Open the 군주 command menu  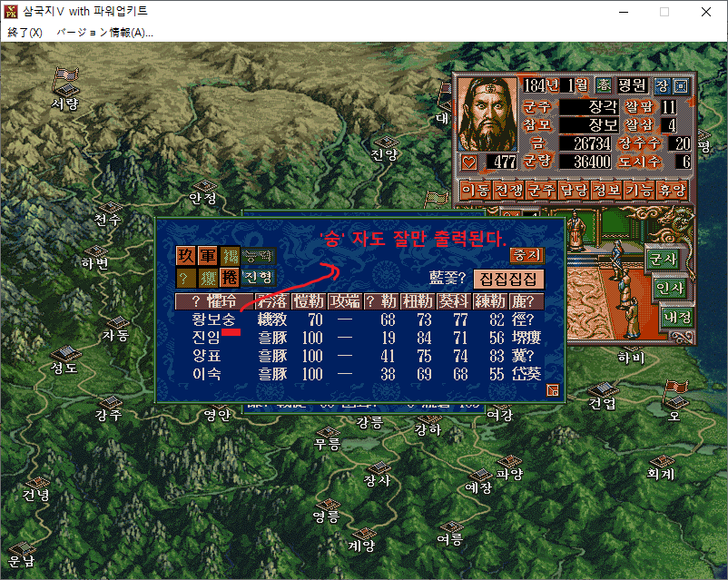[x=541, y=190]
